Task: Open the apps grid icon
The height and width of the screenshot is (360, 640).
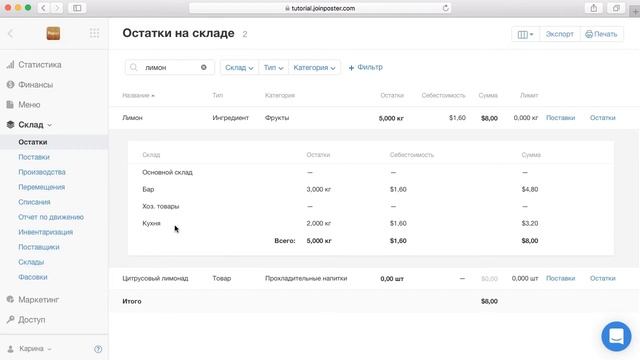Action: (x=94, y=33)
